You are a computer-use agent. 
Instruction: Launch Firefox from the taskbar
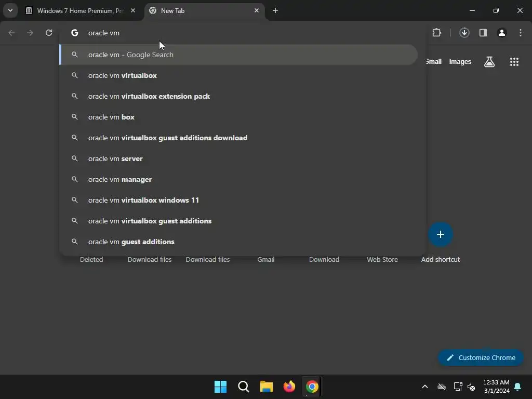pyautogui.click(x=289, y=387)
